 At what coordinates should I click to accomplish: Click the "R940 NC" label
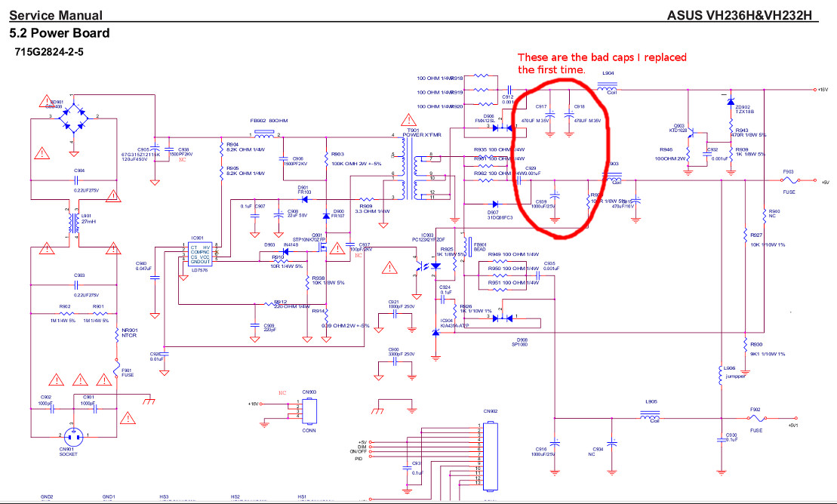tap(774, 214)
